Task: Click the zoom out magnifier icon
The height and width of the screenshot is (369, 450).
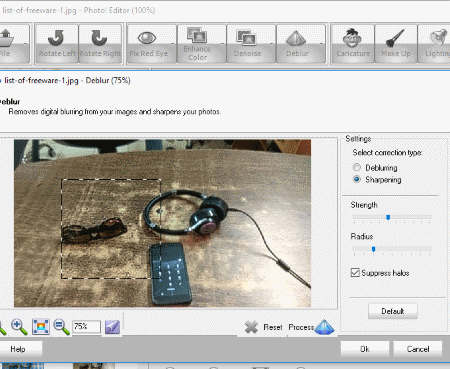Action: [x=61, y=327]
